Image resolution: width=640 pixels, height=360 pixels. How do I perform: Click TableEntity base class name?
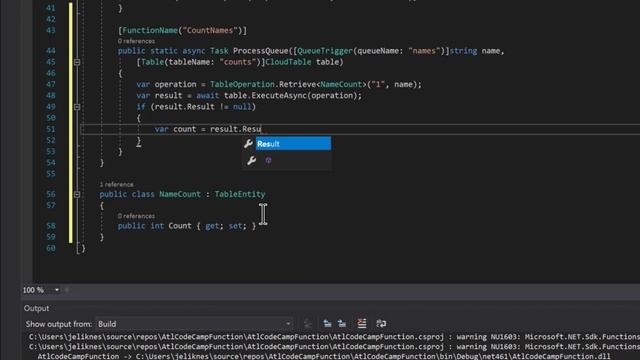pos(240,194)
